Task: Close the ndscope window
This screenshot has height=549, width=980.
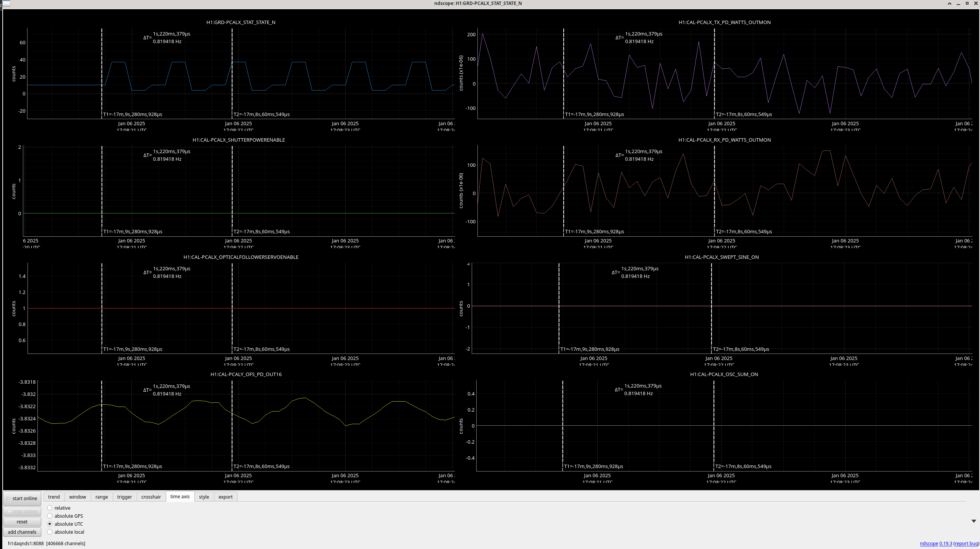Action: (976, 3)
